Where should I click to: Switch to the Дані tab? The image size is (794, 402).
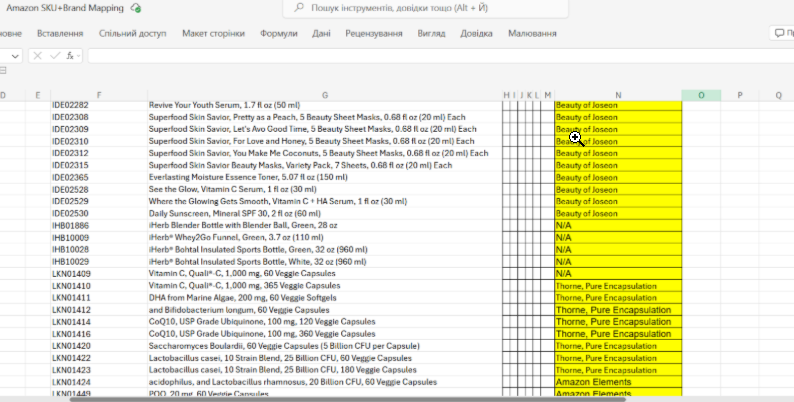coord(321,33)
